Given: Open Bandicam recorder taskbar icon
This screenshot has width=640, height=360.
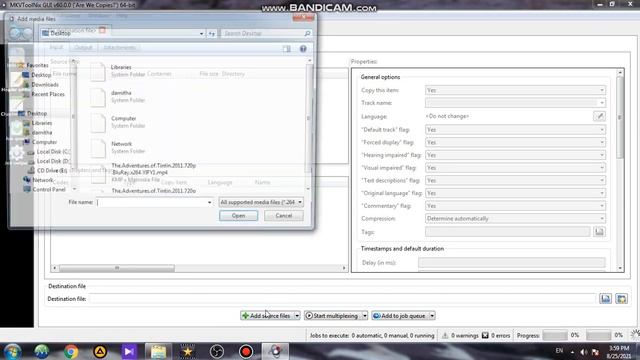Looking at the screenshot, I should tap(246, 351).
